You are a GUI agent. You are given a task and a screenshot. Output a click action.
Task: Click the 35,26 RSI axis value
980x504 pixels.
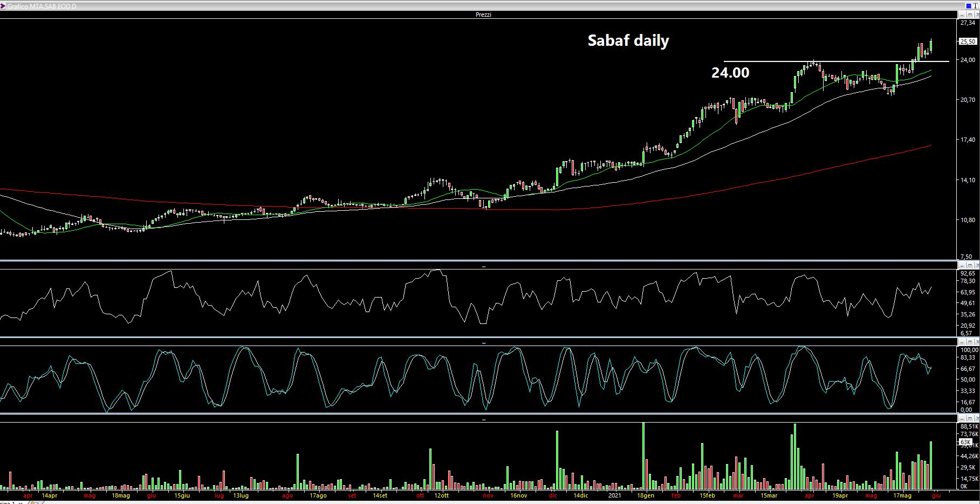coord(968,314)
